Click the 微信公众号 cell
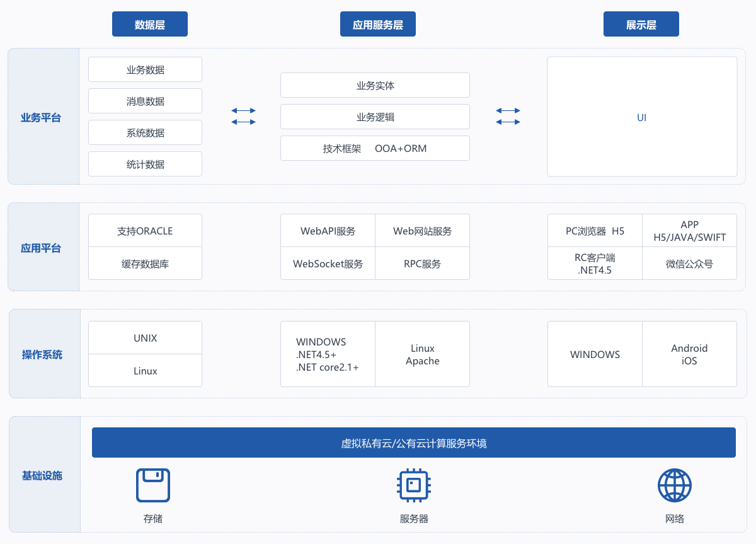The image size is (756, 544). (x=690, y=263)
